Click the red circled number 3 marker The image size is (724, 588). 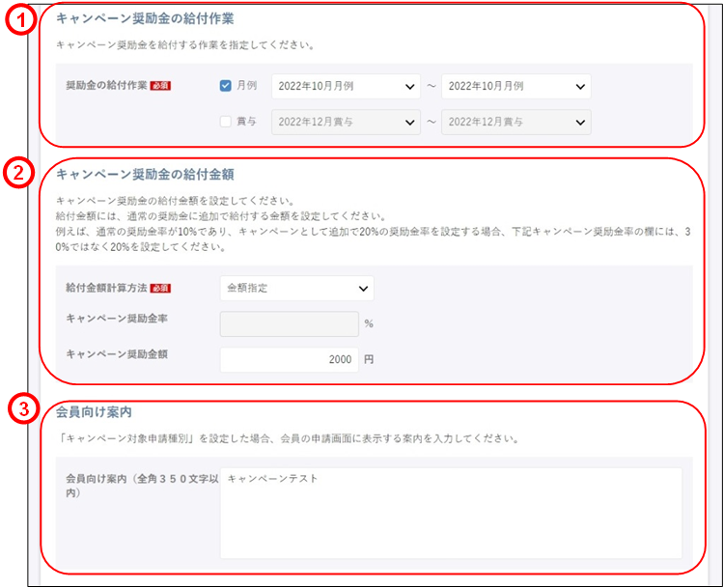21,409
